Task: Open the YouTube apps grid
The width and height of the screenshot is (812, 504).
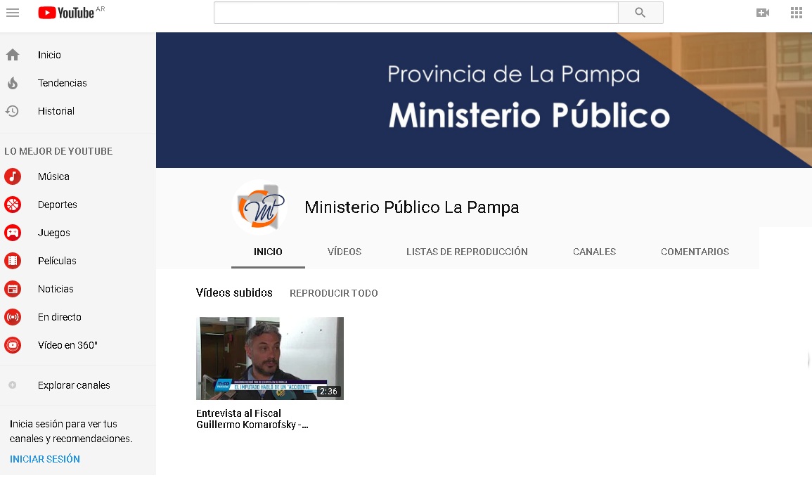Action: click(x=797, y=13)
